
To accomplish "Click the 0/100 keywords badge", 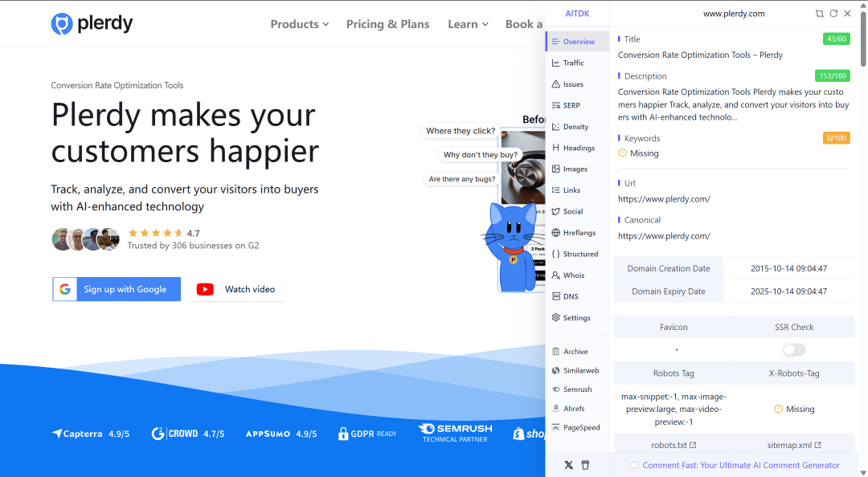I will 836,138.
